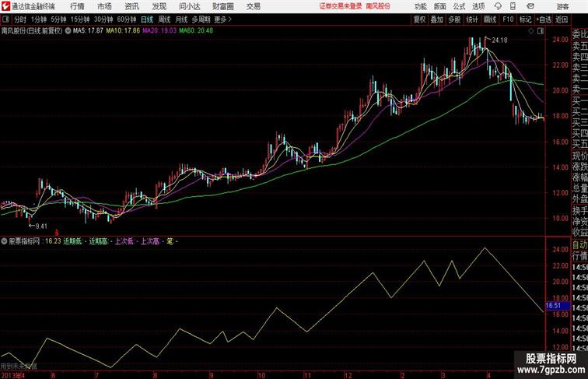
Task: Open the 行情 menu
Action: (x=77, y=6)
